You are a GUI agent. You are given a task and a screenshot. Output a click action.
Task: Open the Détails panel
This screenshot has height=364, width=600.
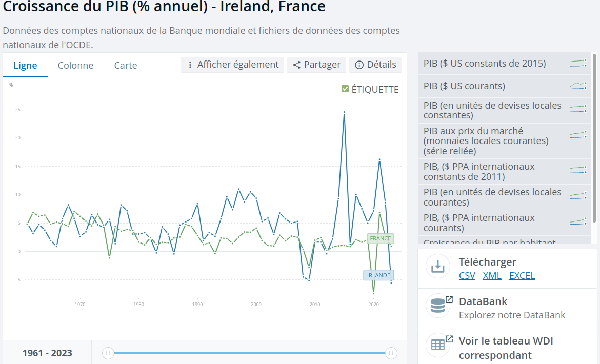[378, 65]
